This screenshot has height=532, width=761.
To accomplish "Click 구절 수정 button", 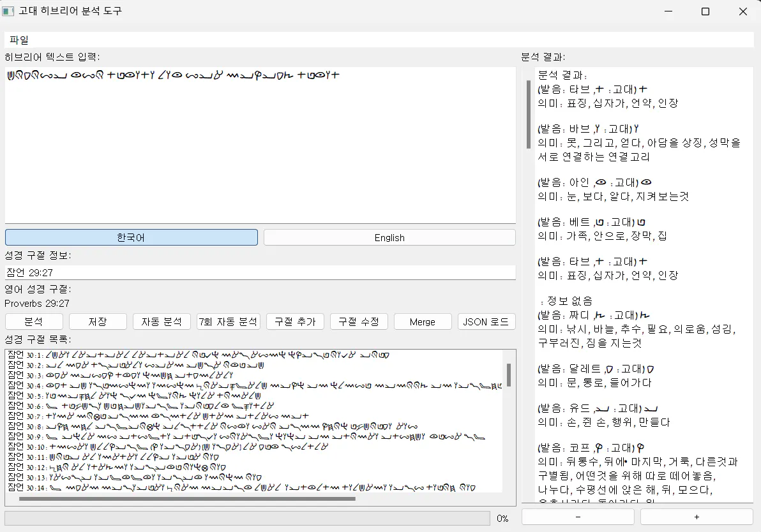I will click(x=359, y=321).
